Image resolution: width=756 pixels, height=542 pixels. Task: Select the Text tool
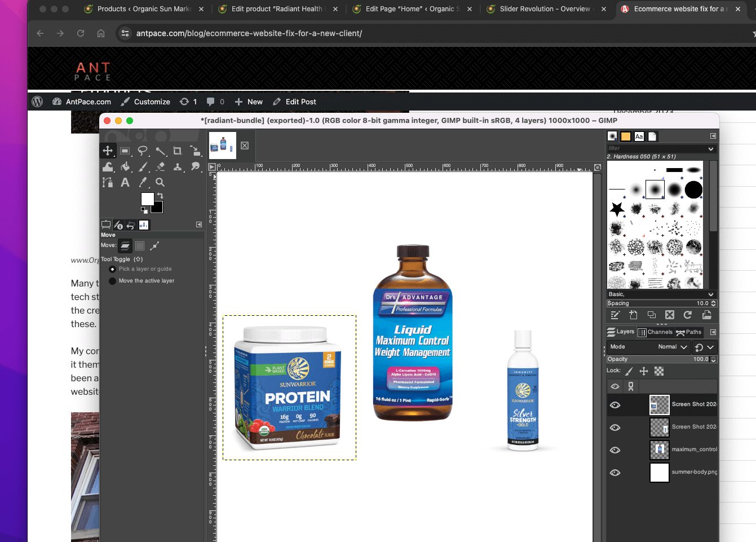tap(125, 182)
